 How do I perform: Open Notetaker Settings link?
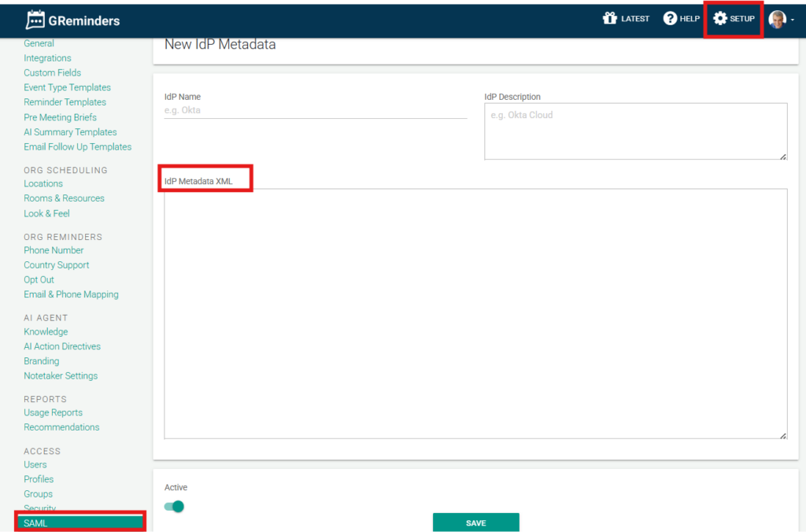pos(61,376)
